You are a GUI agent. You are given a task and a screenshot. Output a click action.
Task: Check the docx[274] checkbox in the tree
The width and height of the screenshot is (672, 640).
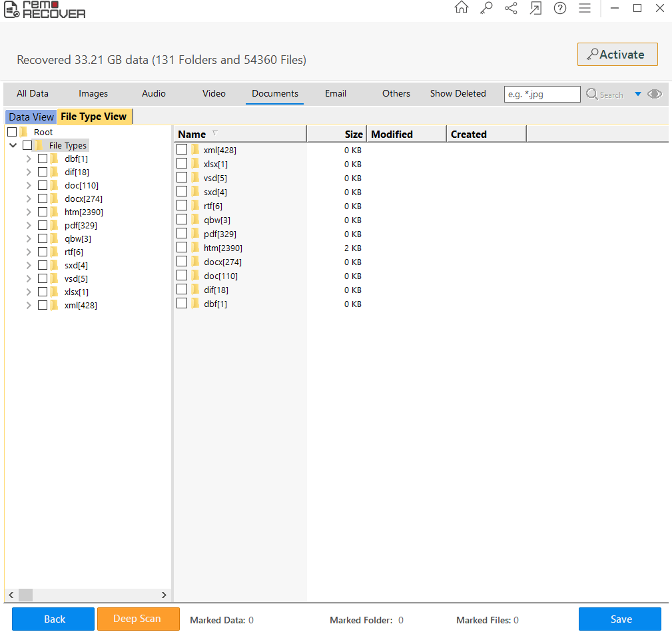pos(43,198)
